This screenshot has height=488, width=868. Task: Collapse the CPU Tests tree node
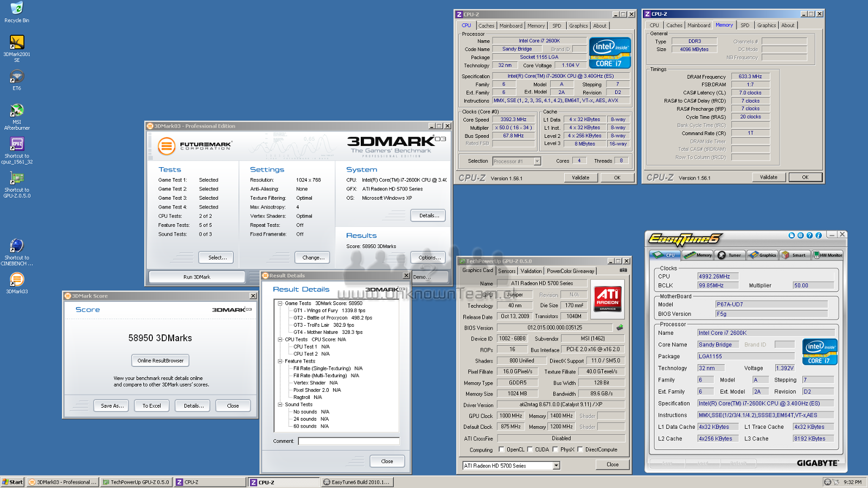[280, 339]
